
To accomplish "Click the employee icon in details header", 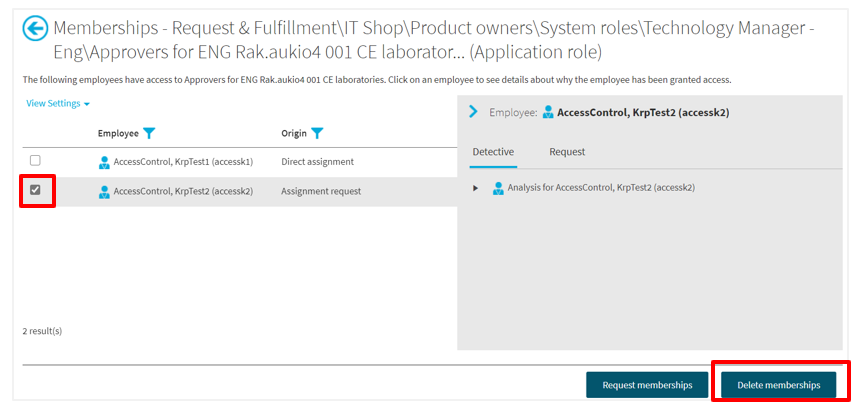I will (548, 113).
